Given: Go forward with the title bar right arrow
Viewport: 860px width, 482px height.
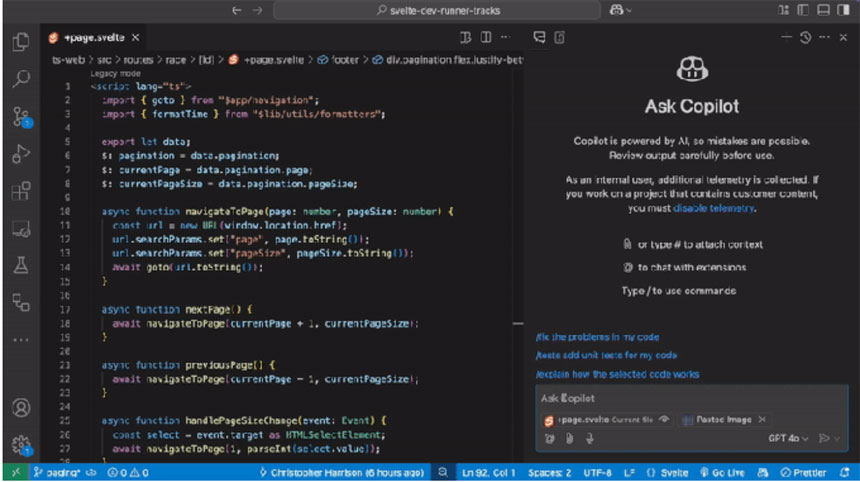Looking at the screenshot, I should 257,10.
